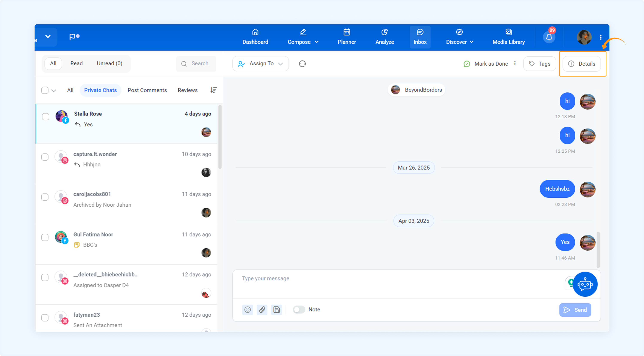This screenshot has width=644, height=356.
Task: Switch to Post Comments tab
Action: tap(147, 90)
